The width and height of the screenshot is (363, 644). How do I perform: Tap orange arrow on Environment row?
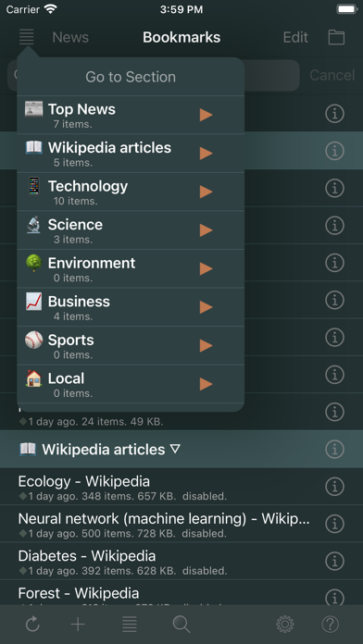pyautogui.click(x=206, y=268)
